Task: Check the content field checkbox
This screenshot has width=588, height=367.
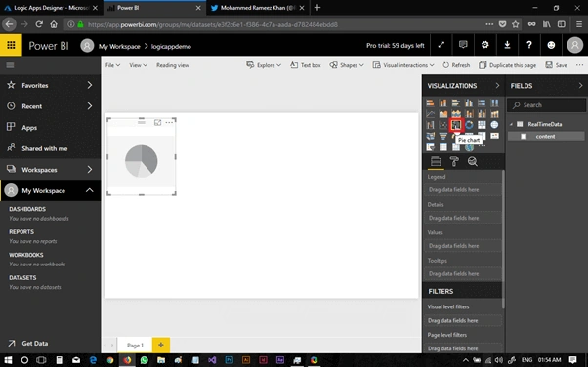Action: [x=524, y=136]
